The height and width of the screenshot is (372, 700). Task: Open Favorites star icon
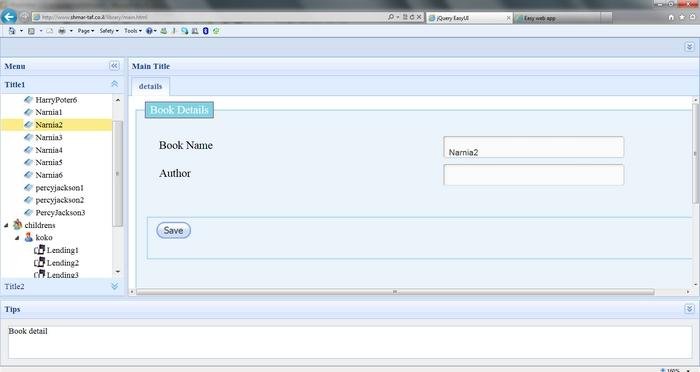click(x=682, y=17)
